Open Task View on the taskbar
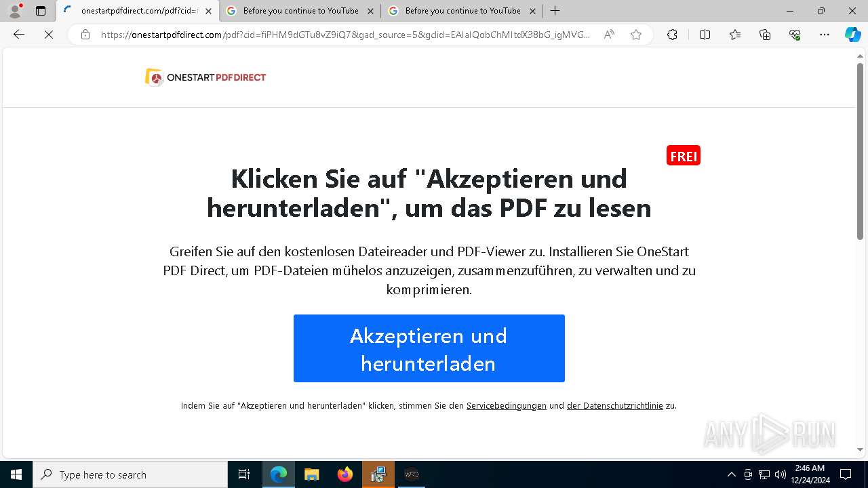 click(x=244, y=474)
